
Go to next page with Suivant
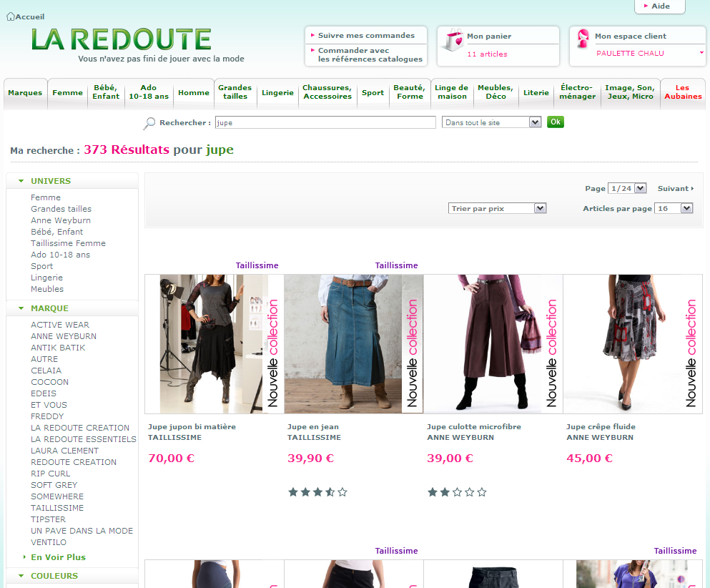tap(676, 188)
